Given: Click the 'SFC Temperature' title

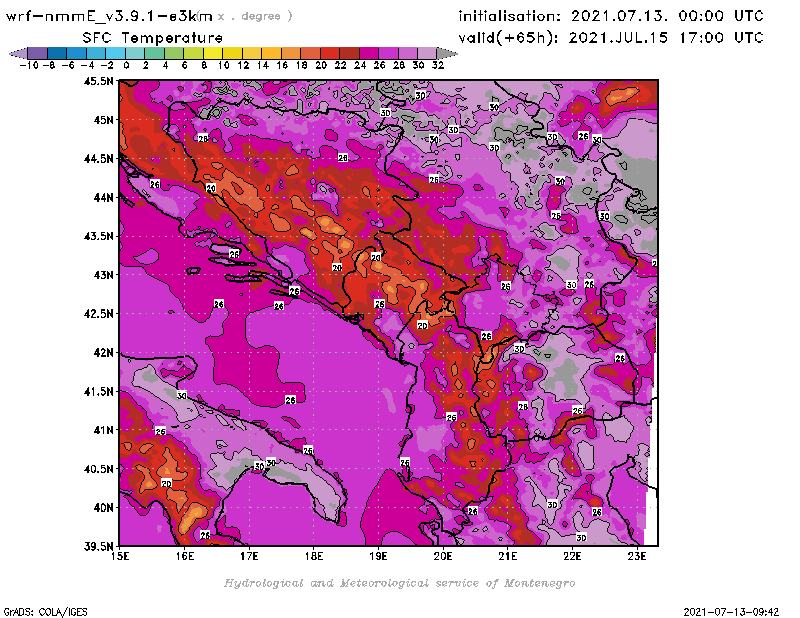Looking at the screenshot, I should (x=153, y=38).
